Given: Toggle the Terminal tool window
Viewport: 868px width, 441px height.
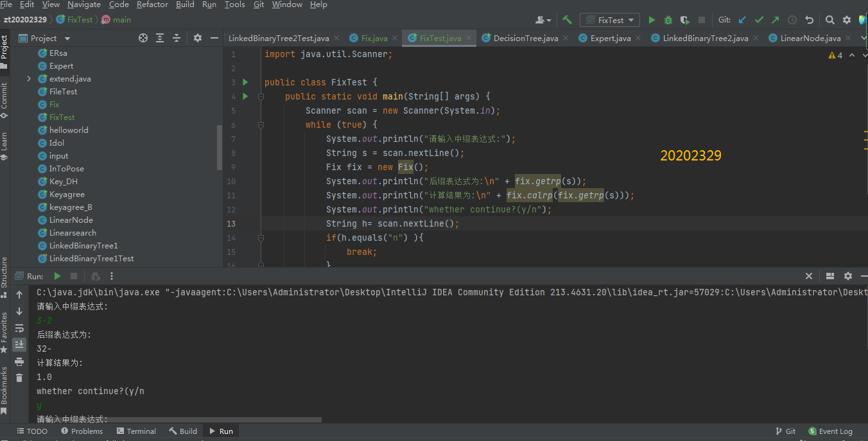Looking at the screenshot, I should pos(136,431).
